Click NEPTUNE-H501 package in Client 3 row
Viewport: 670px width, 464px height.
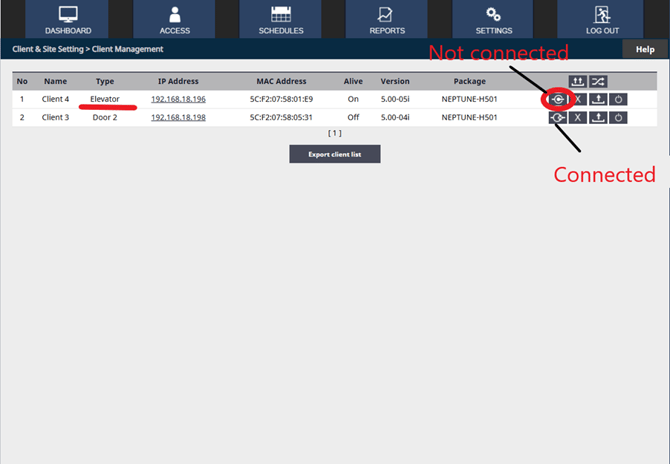(x=469, y=117)
